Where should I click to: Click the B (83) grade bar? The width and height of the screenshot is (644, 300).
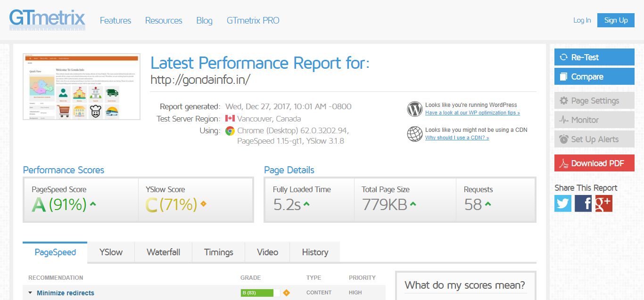[260, 293]
